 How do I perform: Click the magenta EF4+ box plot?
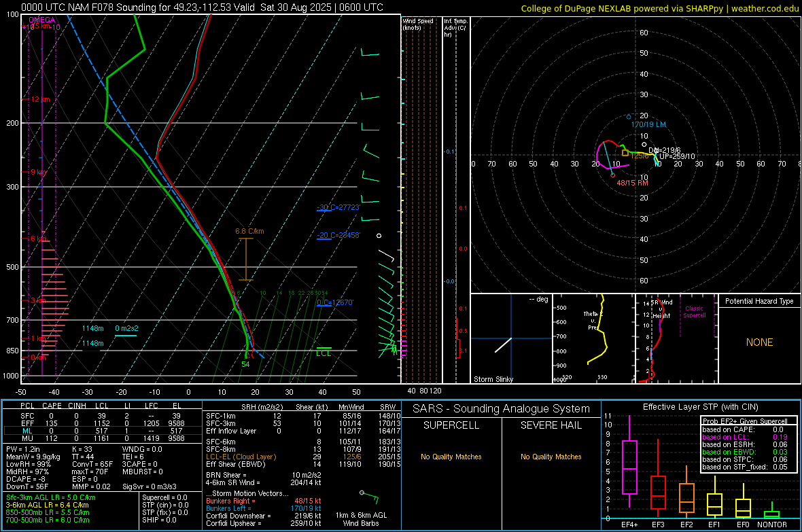pos(629,461)
